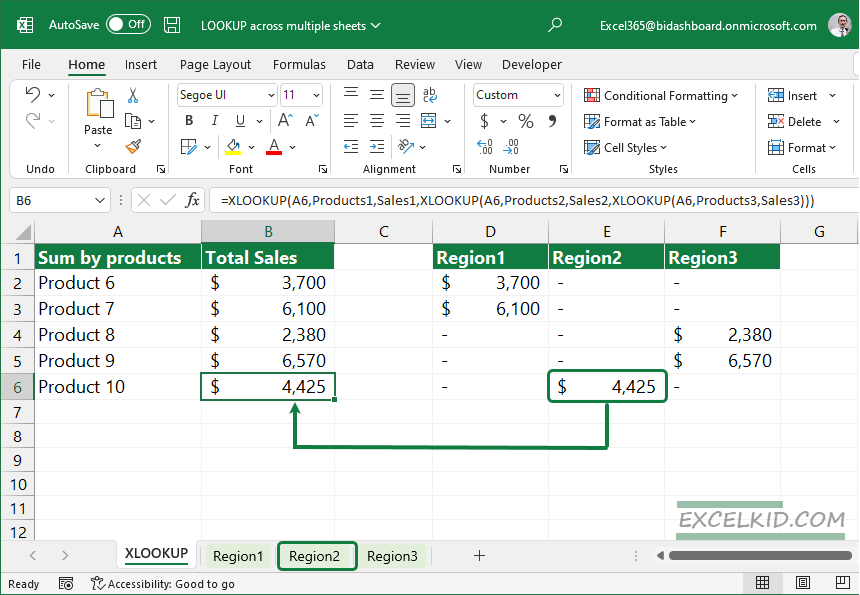Click the Paste clipboard icon
The height and width of the screenshot is (595, 860).
click(99, 104)
